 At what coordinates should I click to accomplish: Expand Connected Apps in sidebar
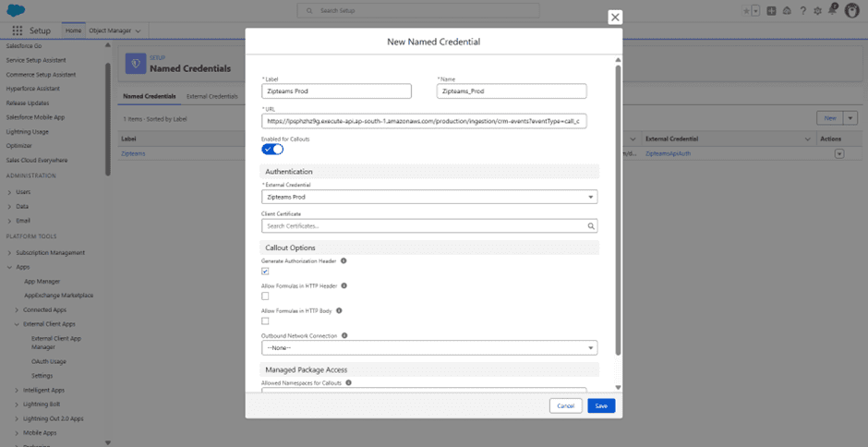pyautogui.click(x=17, y=309)
